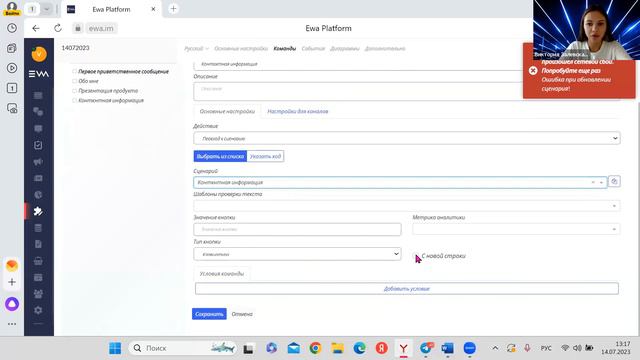Click the plus icon in the browser side panel
640x360 pixels.
tap(12, 282)
